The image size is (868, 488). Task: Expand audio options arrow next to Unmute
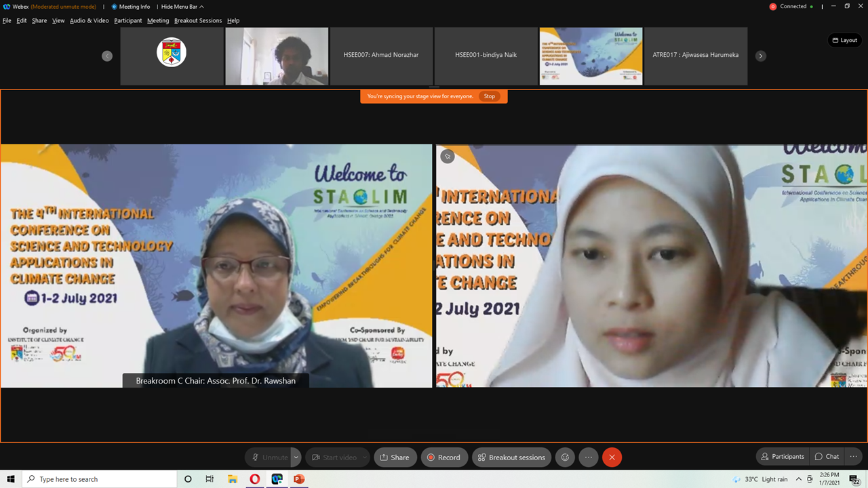point(296,457)
